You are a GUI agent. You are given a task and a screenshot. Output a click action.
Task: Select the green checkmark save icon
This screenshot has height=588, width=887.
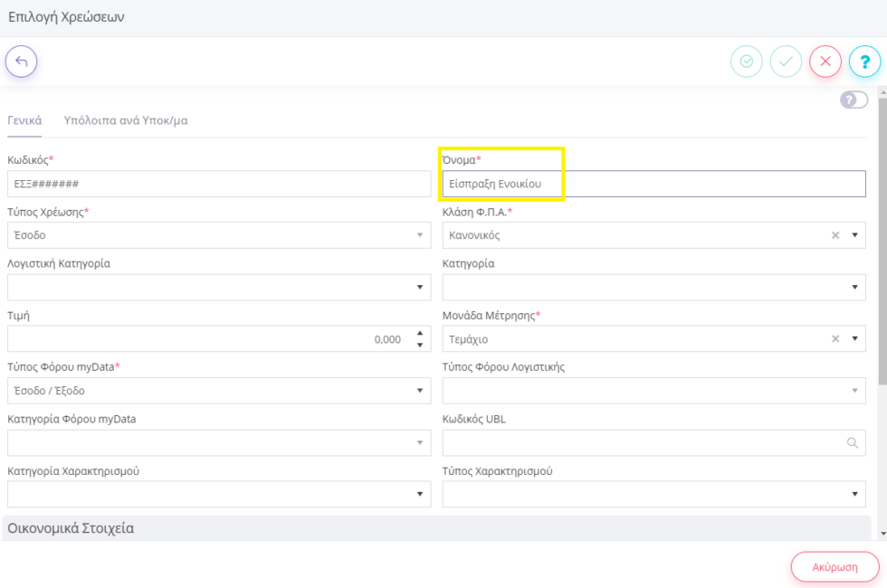786,62
